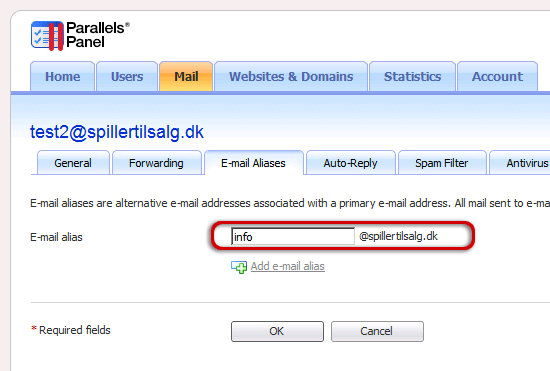Viewport: 550px width, 371px height.
Task: Go to Websites & Domains tab
Action: (x=291, y=76)
